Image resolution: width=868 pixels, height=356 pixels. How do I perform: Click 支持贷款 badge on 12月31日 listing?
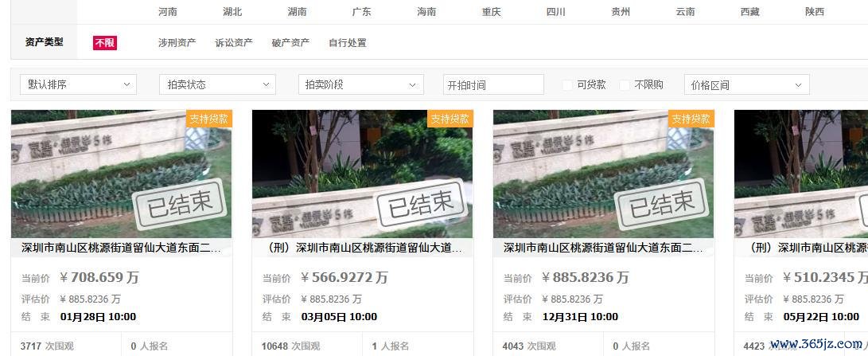coord(691,119)
